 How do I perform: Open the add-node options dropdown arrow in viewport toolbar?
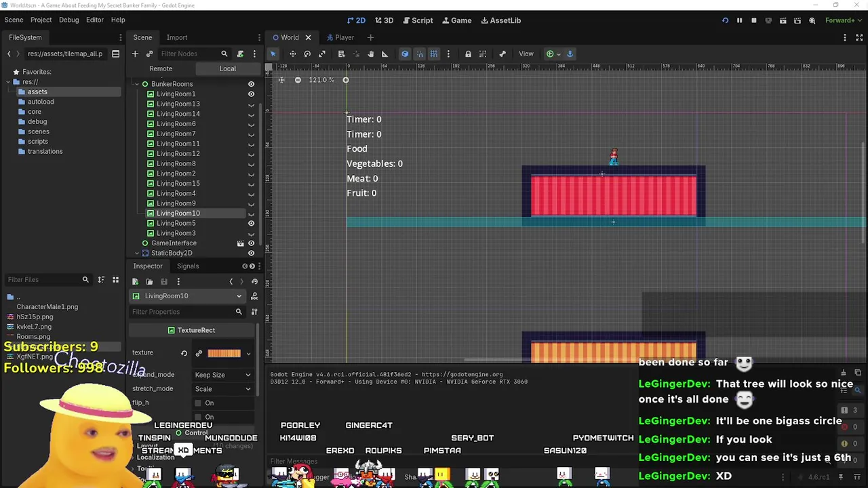(558, 54)
